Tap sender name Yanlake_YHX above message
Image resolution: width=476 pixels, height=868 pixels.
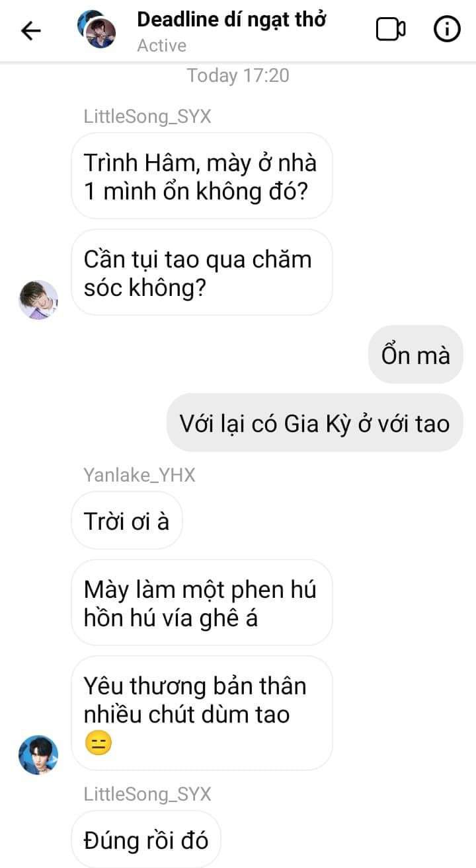[139, 475]
